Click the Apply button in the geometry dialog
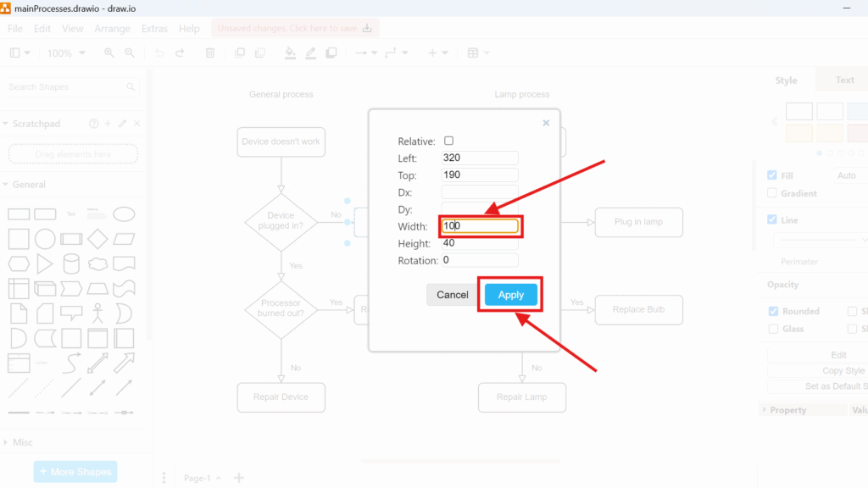This screenshot has height=488, width=868. pyautogui.click(x=510, y=295)
